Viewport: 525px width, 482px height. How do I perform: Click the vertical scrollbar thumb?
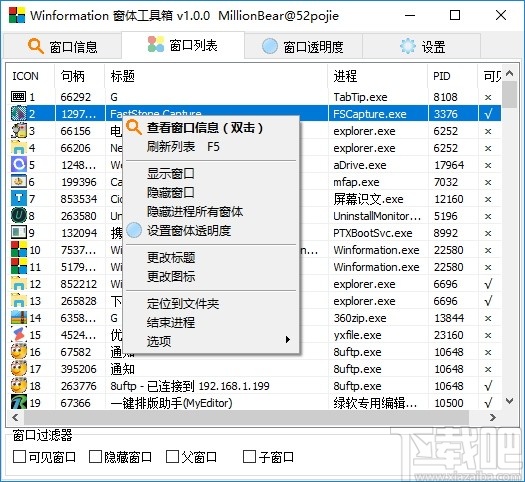(x=510, y=95)
